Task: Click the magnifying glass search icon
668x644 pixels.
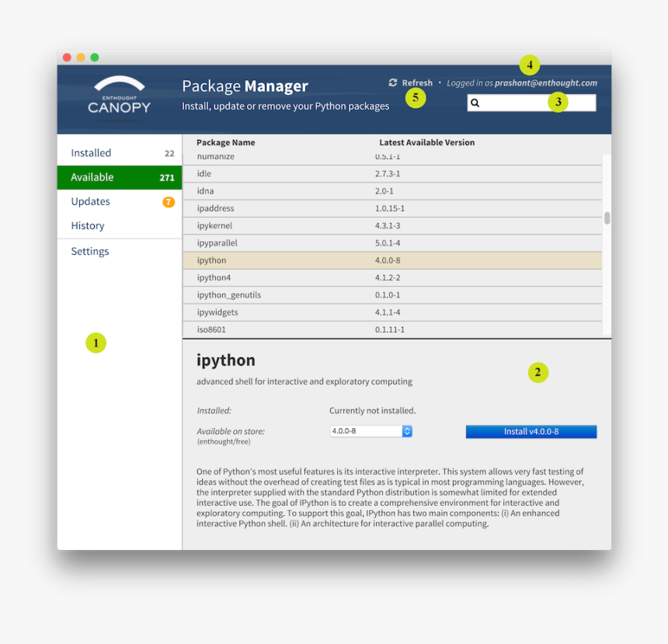Action: point(475,102)
